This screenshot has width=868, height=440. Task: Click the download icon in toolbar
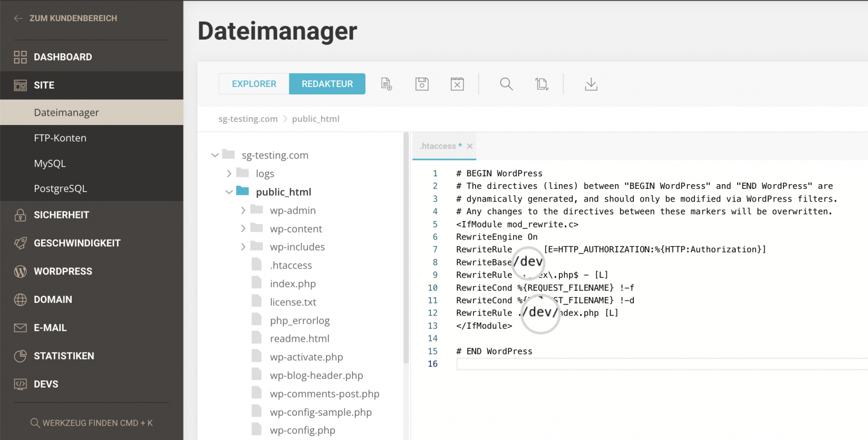tap(591, 84)
